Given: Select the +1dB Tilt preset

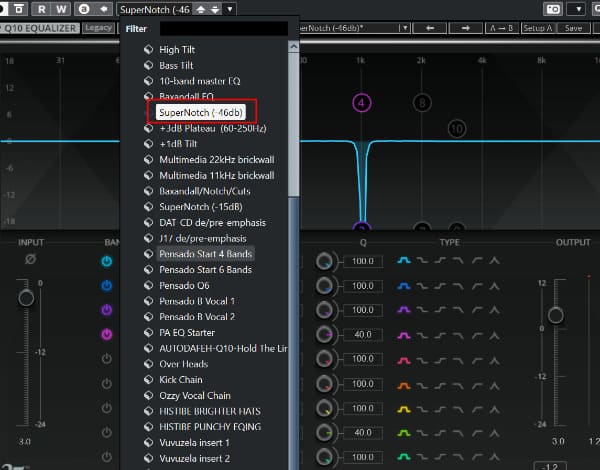Looking at the screenshot, I should 178,144.
